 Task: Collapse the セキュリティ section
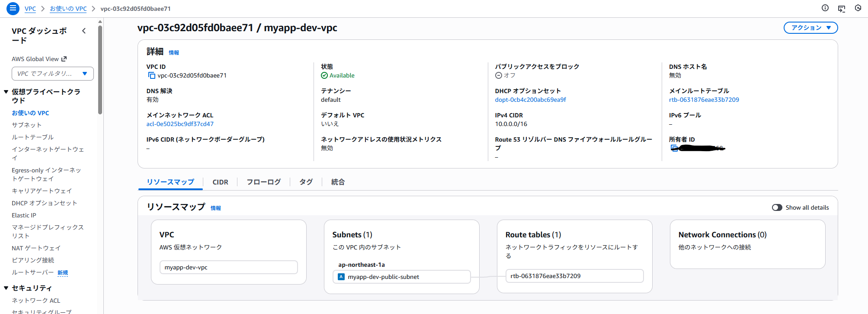click(x=6, y=288)
